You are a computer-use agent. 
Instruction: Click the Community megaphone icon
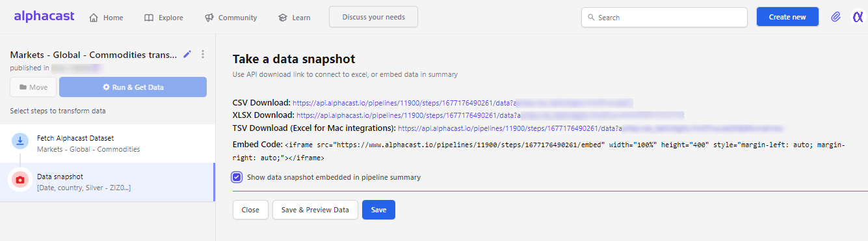[x=209, y=18]
